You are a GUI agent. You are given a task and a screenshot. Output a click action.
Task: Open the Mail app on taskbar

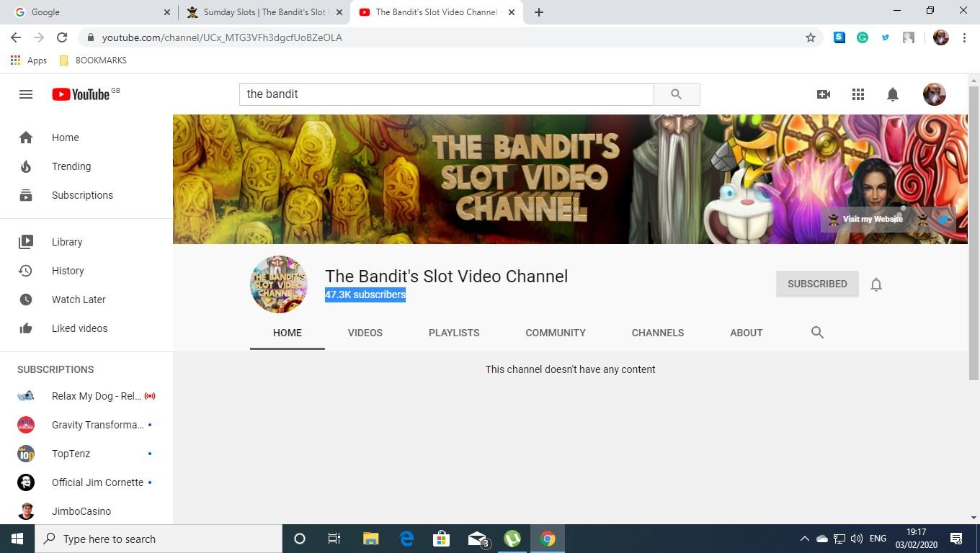(x=477, y=539)
